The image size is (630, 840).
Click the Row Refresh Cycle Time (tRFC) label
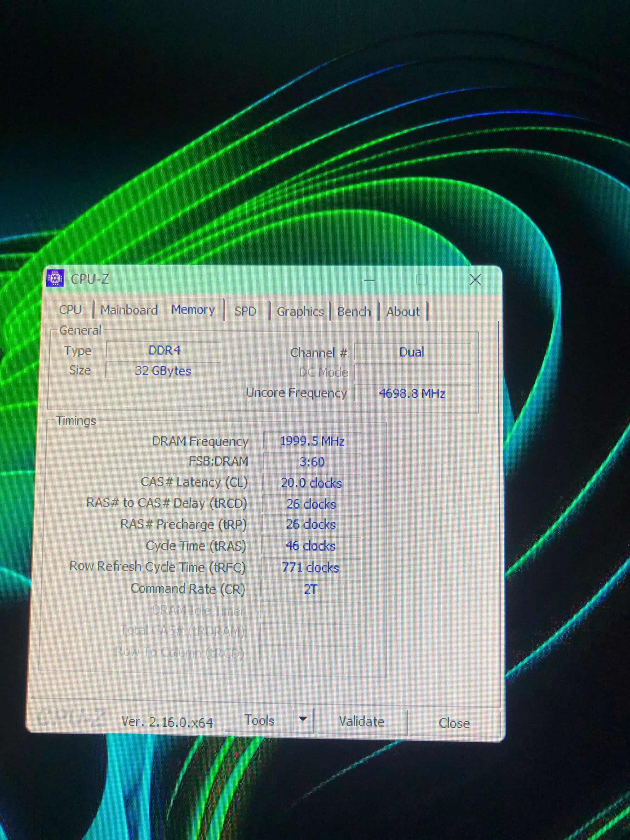pyautogui.click(x=157, y=567)
